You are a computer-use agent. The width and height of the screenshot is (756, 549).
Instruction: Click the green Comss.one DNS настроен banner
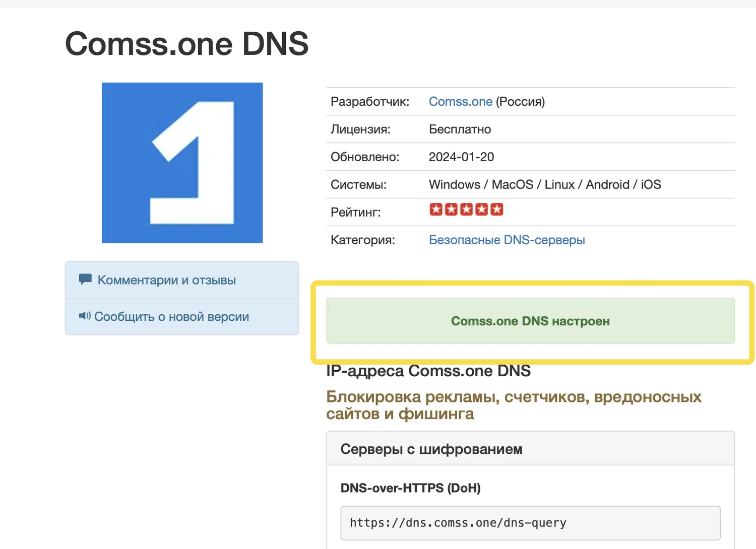(530, 321)
